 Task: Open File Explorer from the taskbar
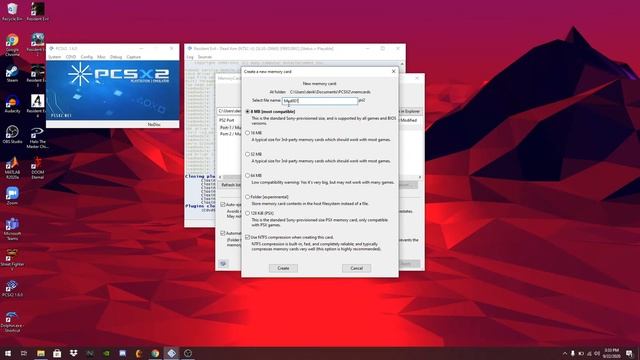(x=41, y=353)
